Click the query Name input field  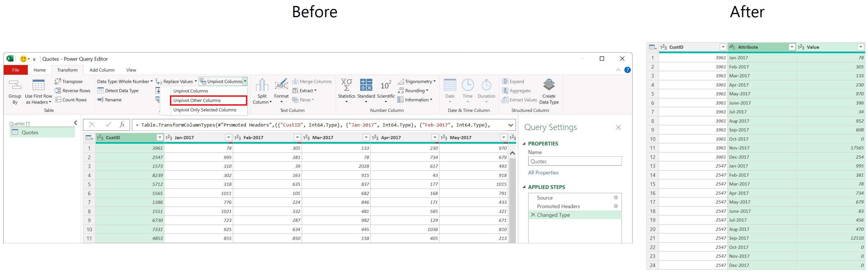click(575, 161)
